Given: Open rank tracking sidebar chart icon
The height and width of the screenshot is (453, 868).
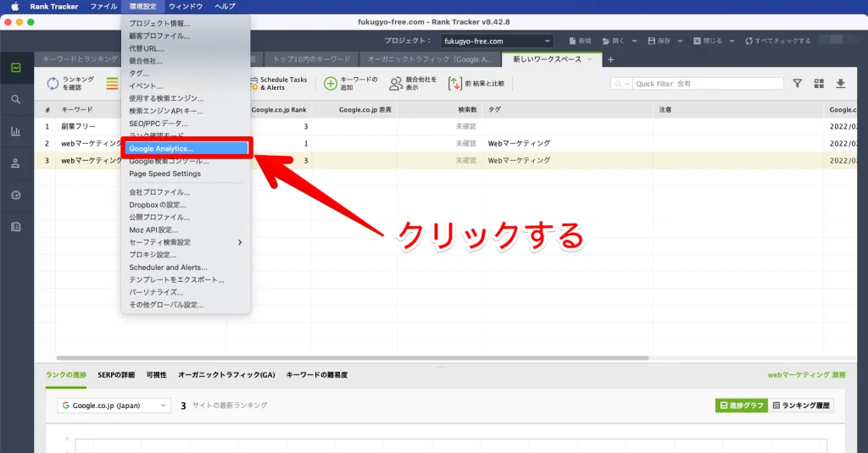Looking at the screenshot, I should 16,68.
